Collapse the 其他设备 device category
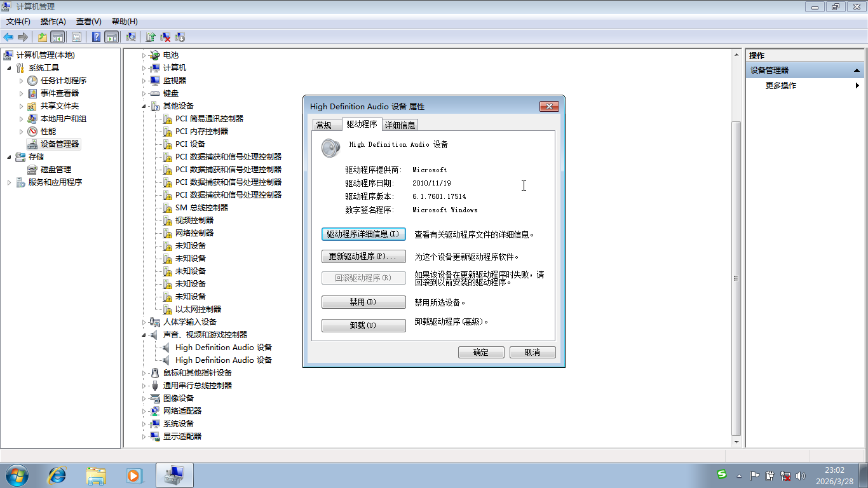This screenshot has width=868, height=488. pyautogui.click(x=144, y=106)
